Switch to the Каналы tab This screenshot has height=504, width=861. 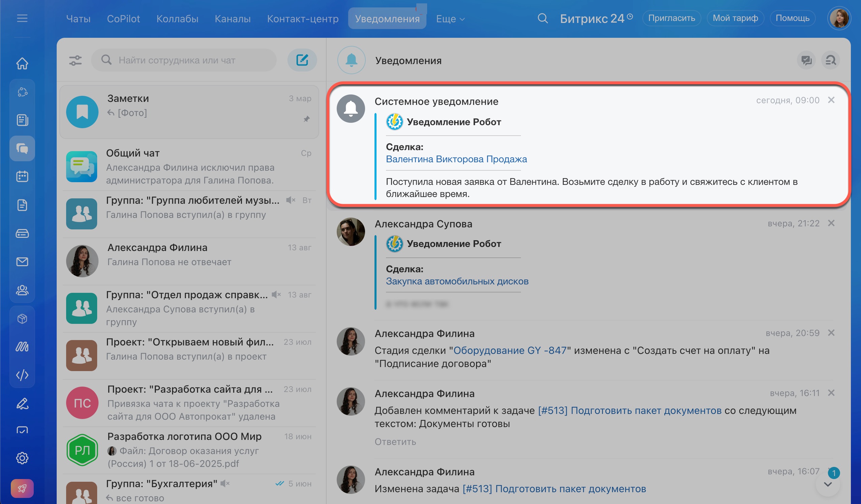click(x=233, y=19)
